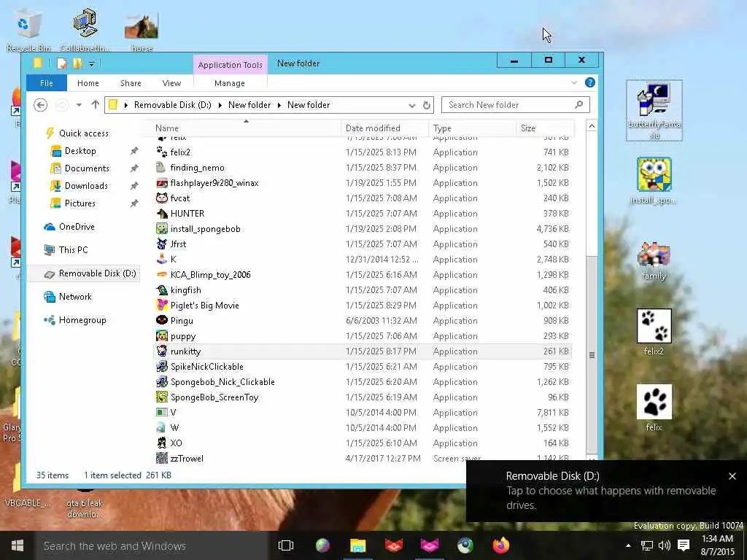
Task: Open Recycle Bin on the desktop
Action: point(28,29)
